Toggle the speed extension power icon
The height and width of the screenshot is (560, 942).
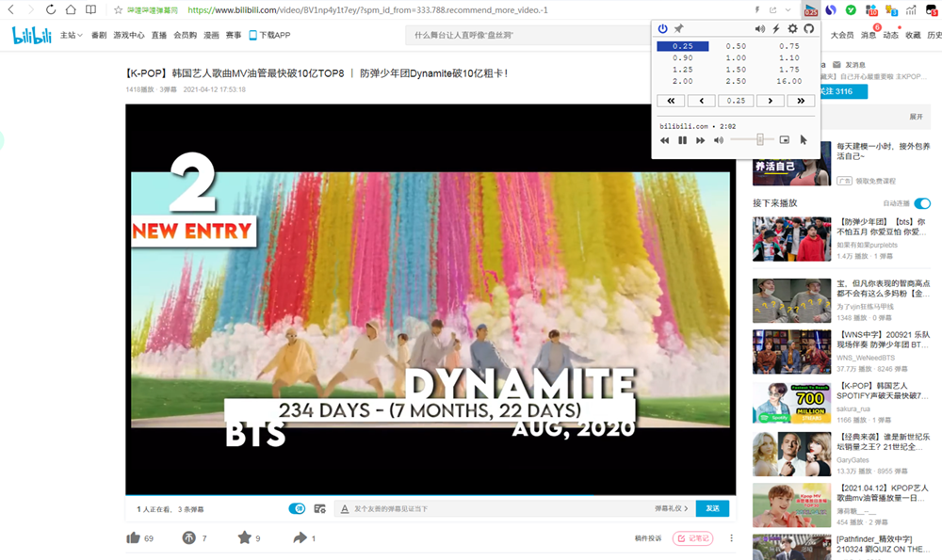[x=662, y=29]
